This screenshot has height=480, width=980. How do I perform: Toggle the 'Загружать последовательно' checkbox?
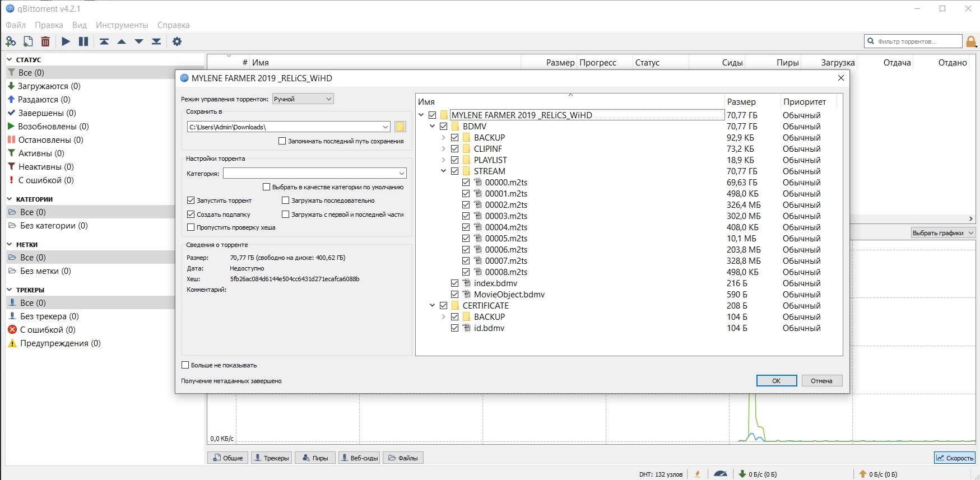[x=286, y=201]
